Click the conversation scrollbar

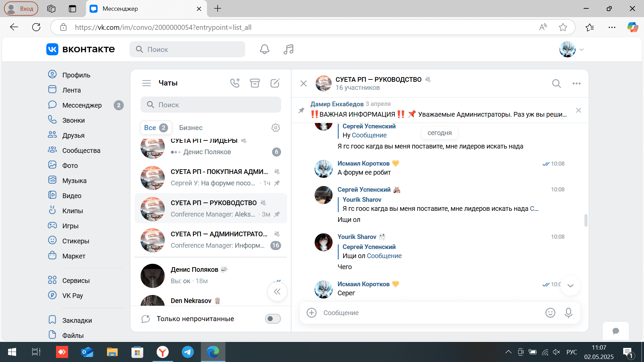click(x=586, y=221)
